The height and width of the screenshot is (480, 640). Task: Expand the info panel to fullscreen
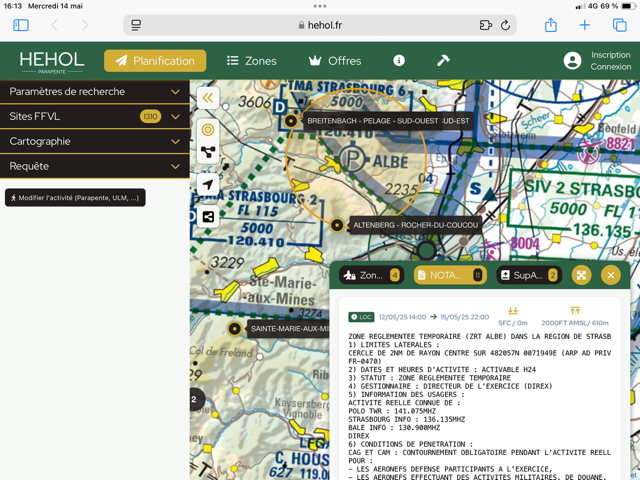pos(582,275)
